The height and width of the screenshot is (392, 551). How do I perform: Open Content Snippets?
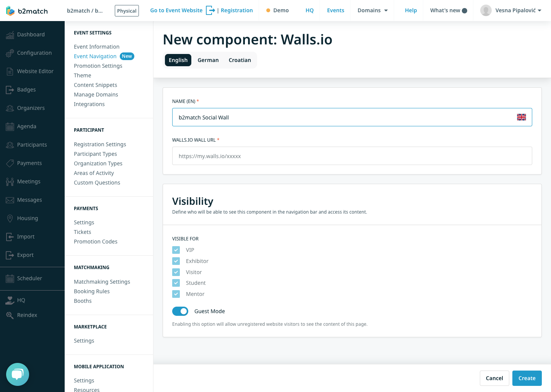point(96,85)
